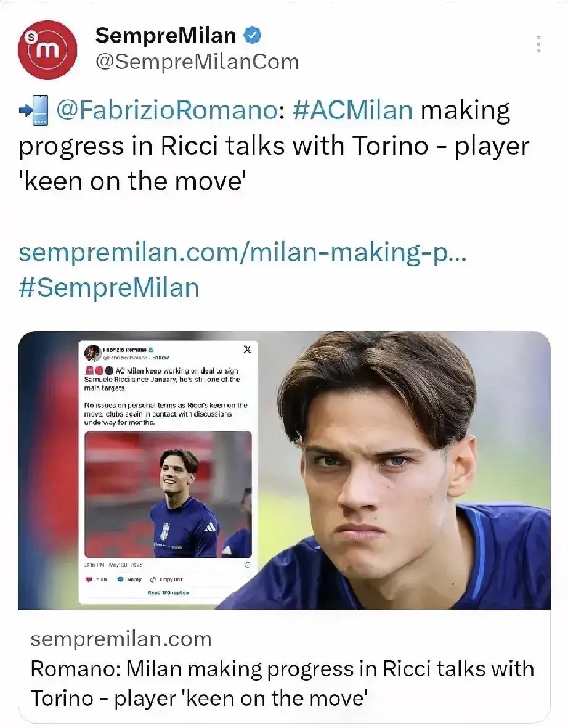Click Follow in embedded Romano tweet
Screen dimensions: 568x728
161,358
